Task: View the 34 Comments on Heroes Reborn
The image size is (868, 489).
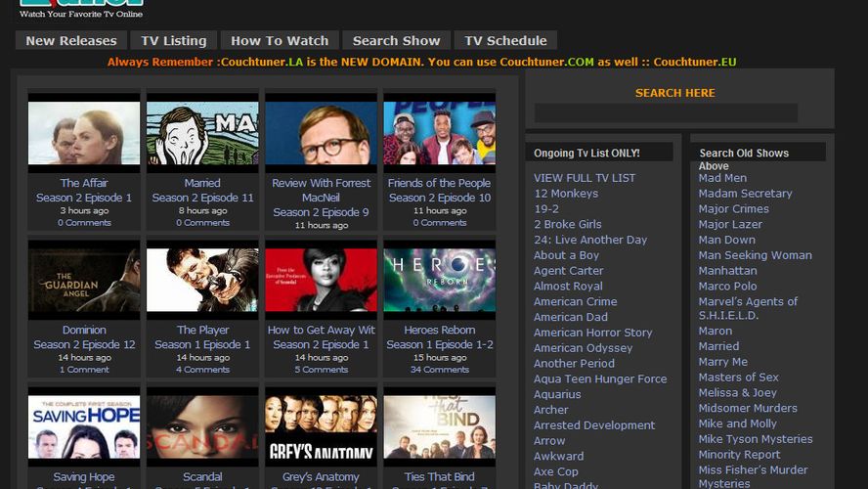Action: click(440, 370)
